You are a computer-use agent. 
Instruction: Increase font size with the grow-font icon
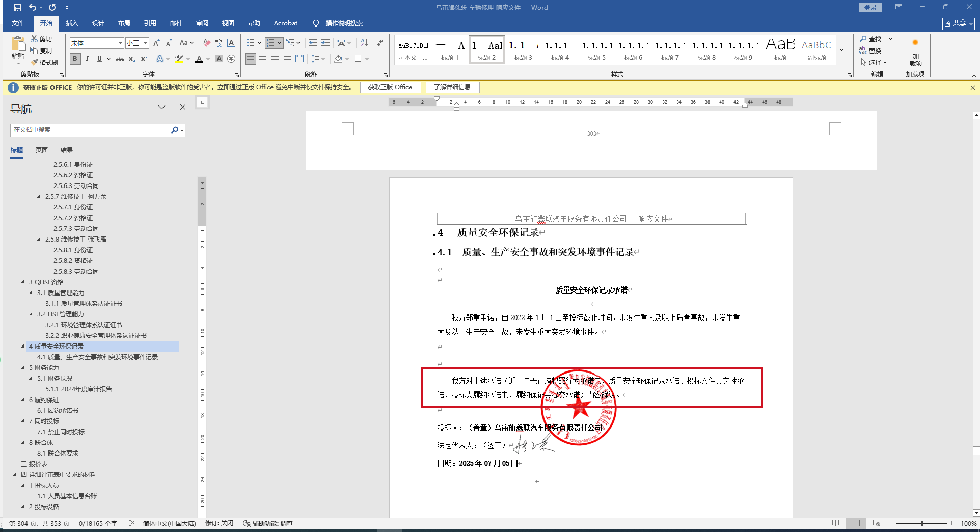pyautogui.click(x=156, y=43)
